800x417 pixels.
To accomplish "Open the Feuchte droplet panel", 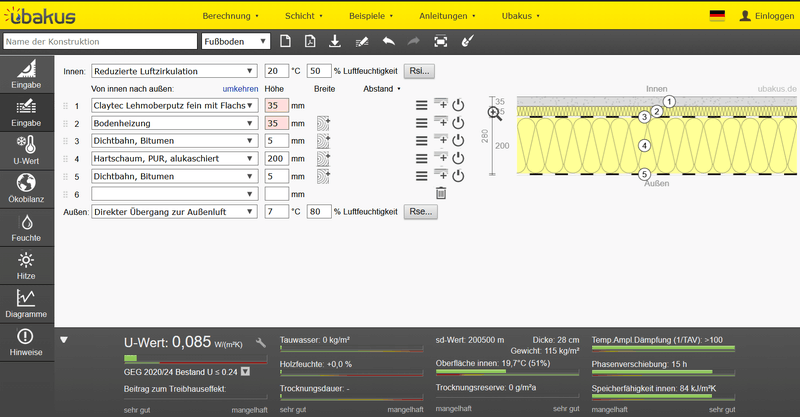I will (x=26, y=227).
